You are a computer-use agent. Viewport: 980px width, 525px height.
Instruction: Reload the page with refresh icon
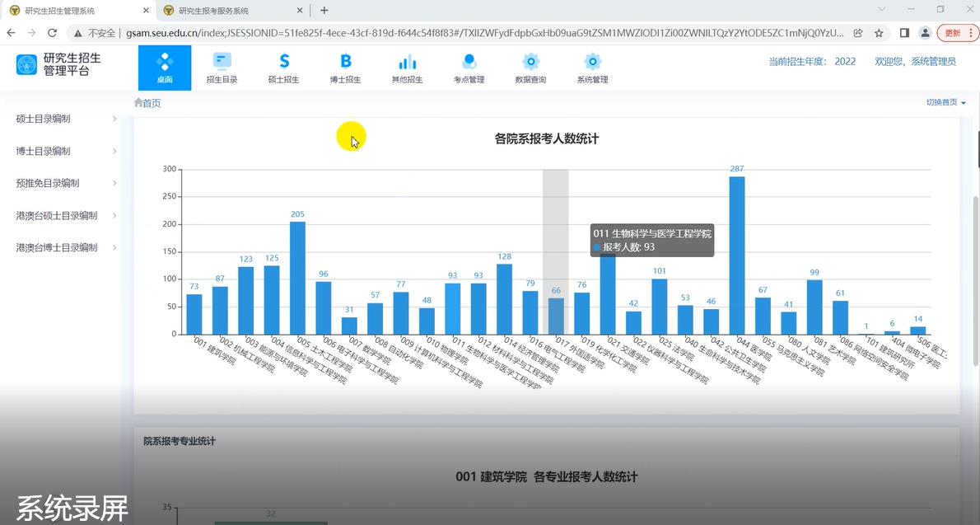click(x=53, y=32)
